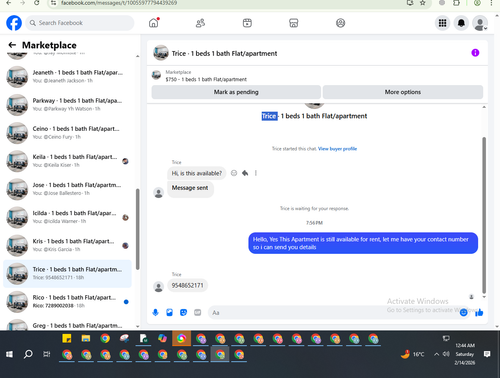
Task: Bookmark page with browser star icon
Action: coord(423,3)
